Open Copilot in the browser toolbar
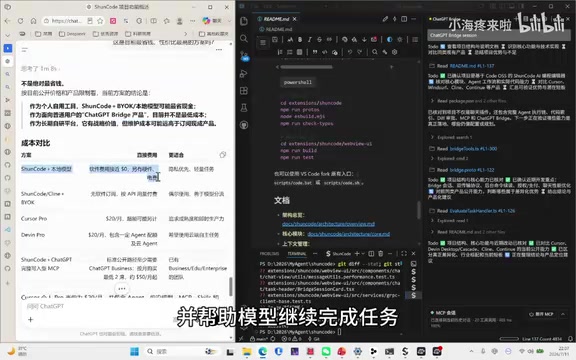This screenshot has width=576, height=360. pyautogui.click(x=212, y=21)
